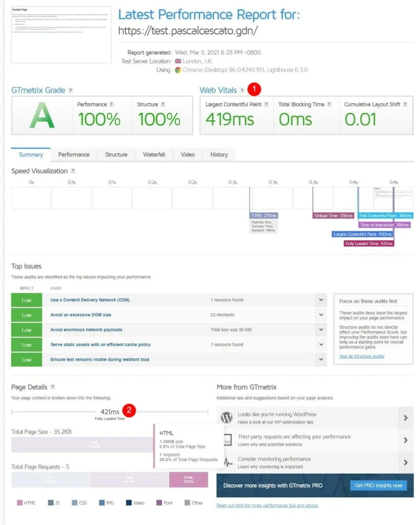Viewport: 420px width, 525px height.
Task: Open the History tab
Action: tap(219, 155)
